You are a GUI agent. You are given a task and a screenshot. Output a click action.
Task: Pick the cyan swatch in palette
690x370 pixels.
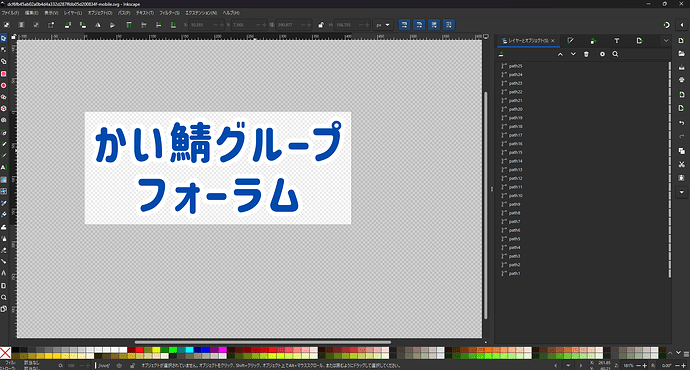pyautogui.click(x=189, y=350)
